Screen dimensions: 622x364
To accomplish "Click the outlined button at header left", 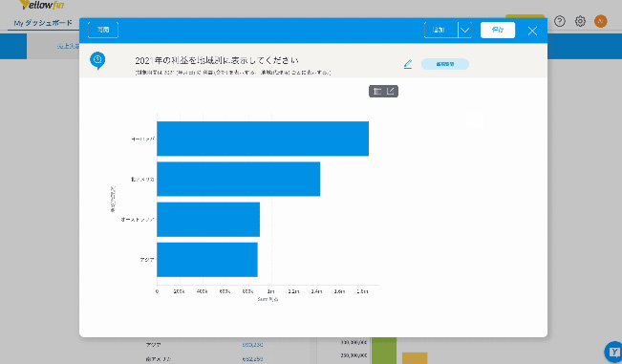I will click(x=103, y=31).
